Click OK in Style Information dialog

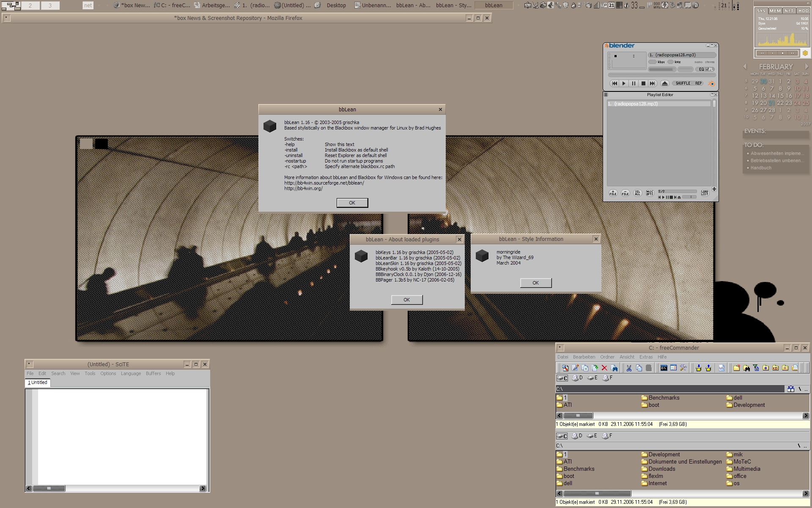[536, 283]
